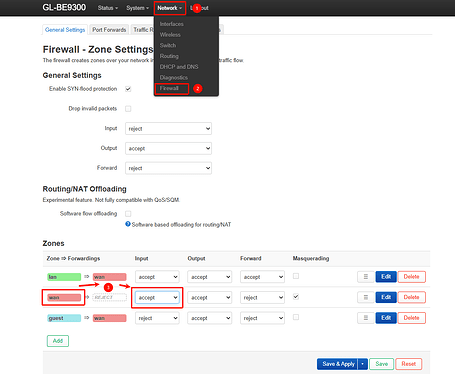Open Output dropdown for guest zone
Image resolution: width=455 pixels, height=374 pixels.
pos(209,318)
